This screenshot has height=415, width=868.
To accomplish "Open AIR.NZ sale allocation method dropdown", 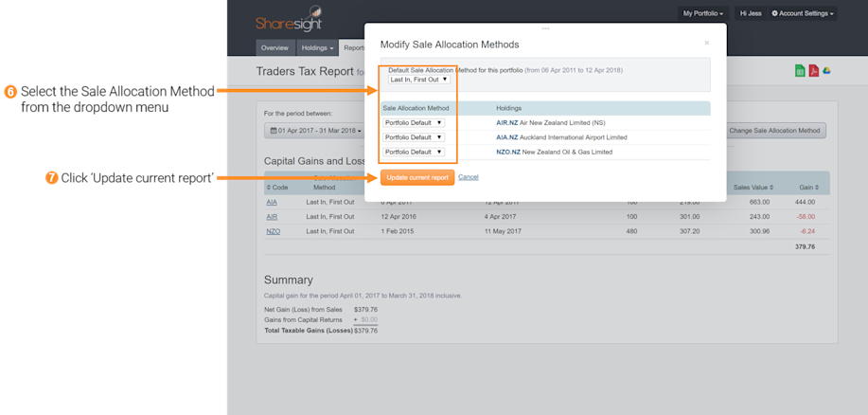I will [414, 122].
